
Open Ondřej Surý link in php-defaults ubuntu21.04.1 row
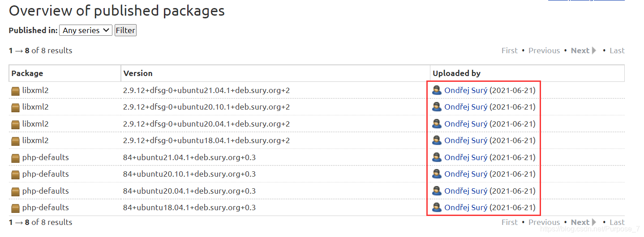(x=466, y=157)
